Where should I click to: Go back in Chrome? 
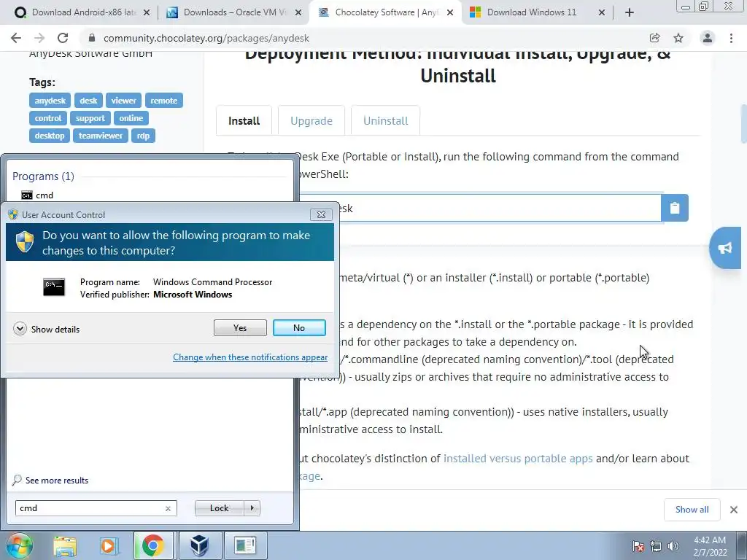[16, 38]
